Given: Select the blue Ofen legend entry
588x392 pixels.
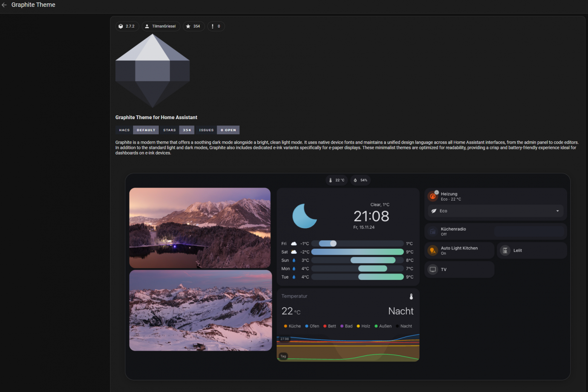Looking at the screenshot, I should (312, 326).
